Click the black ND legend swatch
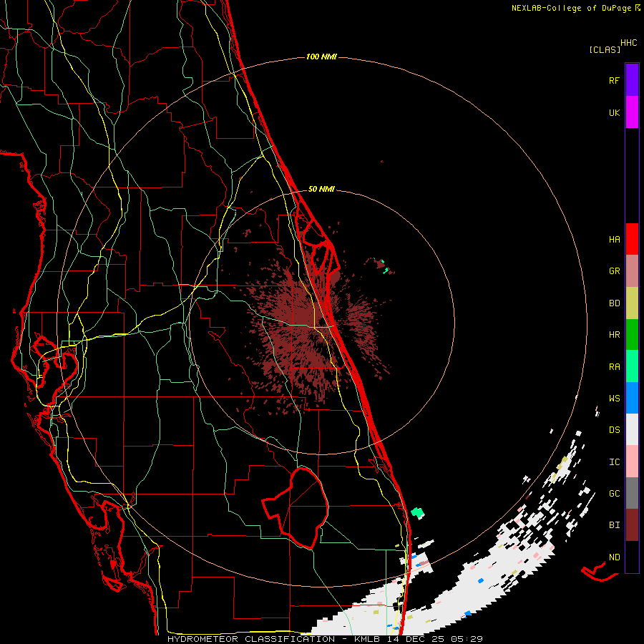The image size is (644, 644). (x=632, y=557)
